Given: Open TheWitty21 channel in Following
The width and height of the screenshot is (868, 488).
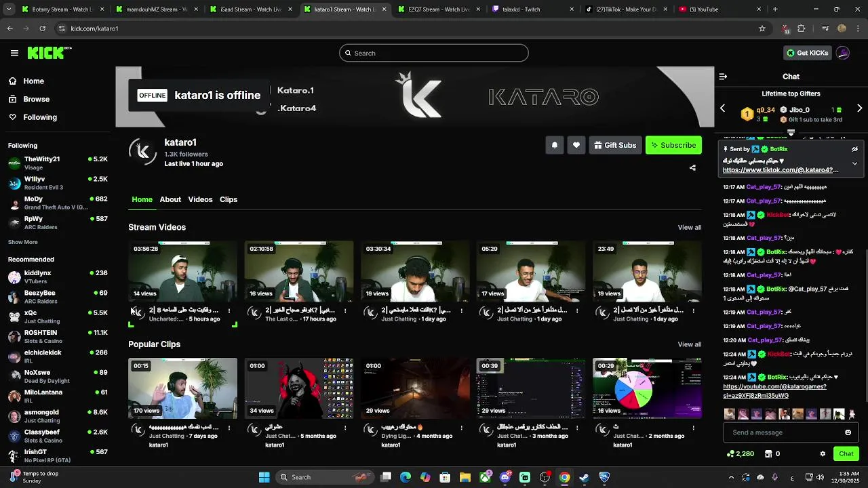Looking at the screenshot, I should [58, 163].
